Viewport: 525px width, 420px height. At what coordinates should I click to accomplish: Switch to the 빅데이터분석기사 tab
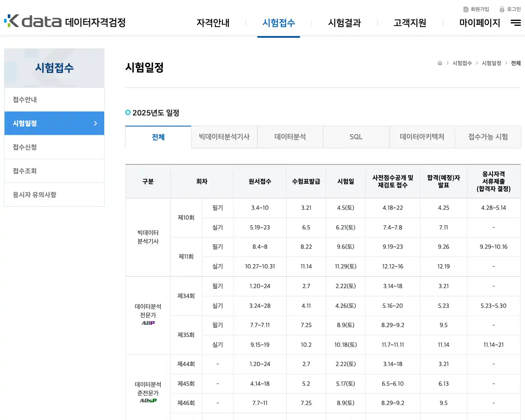pos(224,137)
